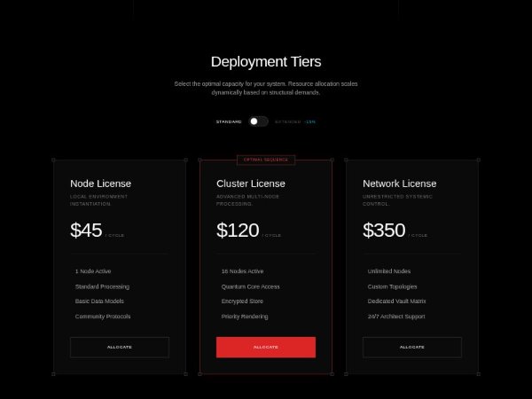Click the Node License title
The height and width of the screenshot is (399, 532).
point(100,184)
